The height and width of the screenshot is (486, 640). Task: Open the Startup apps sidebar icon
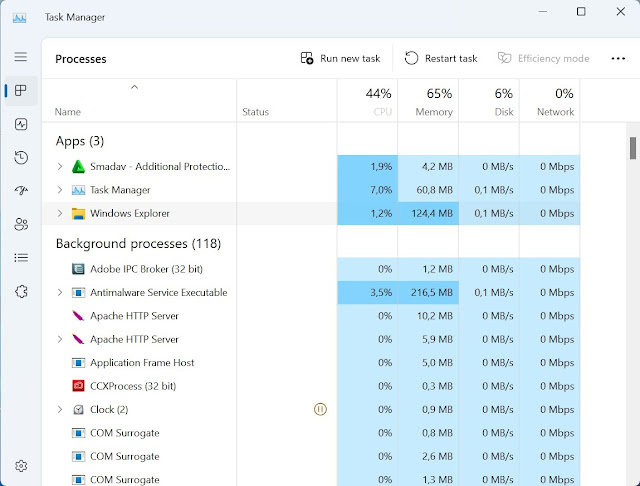tap(21, 191)
